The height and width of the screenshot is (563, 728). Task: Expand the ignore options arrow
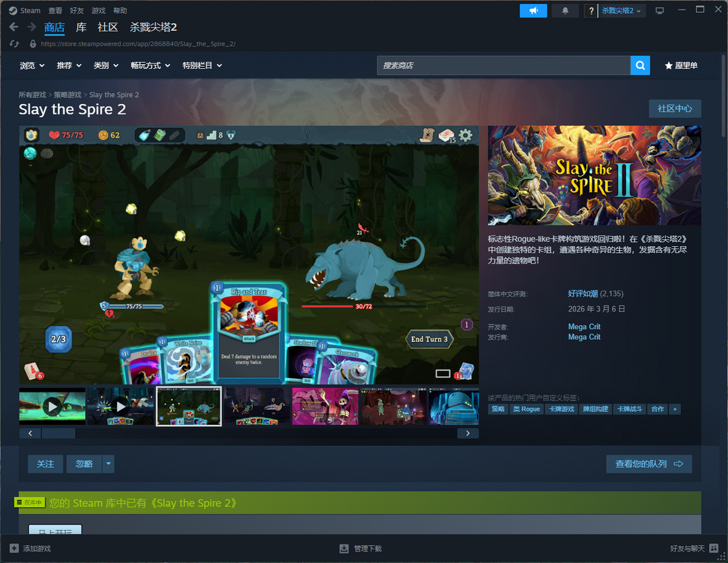point(109,464)
